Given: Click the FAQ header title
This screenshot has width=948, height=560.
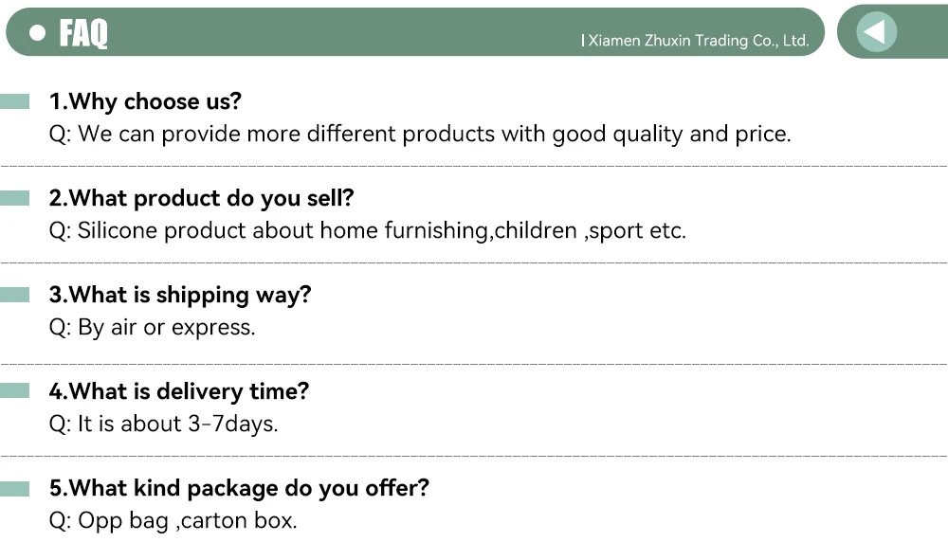Looking at the screenshot, I should point(83,34).
